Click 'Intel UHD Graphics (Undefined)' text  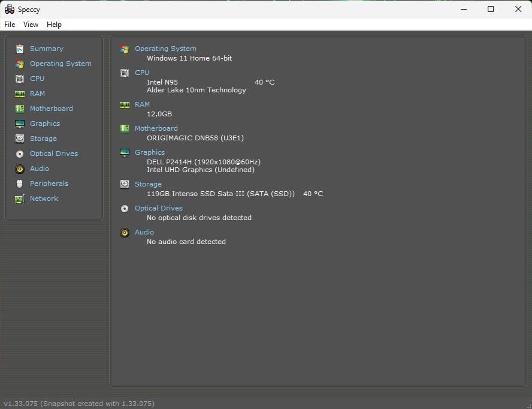tap(201, 170)
